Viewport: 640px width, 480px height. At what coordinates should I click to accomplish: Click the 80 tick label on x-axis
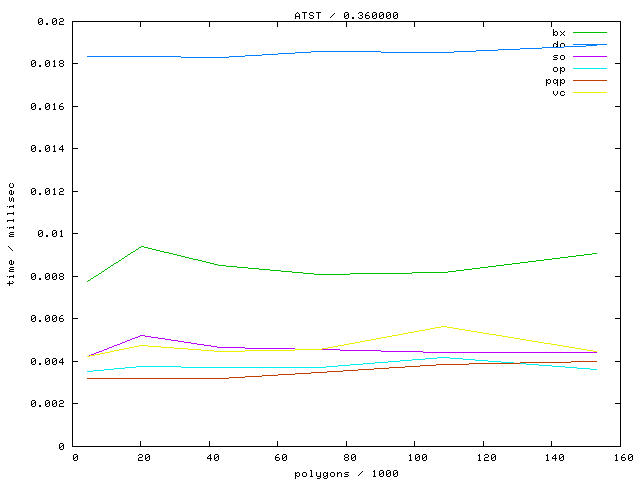[x=347, y=458]
